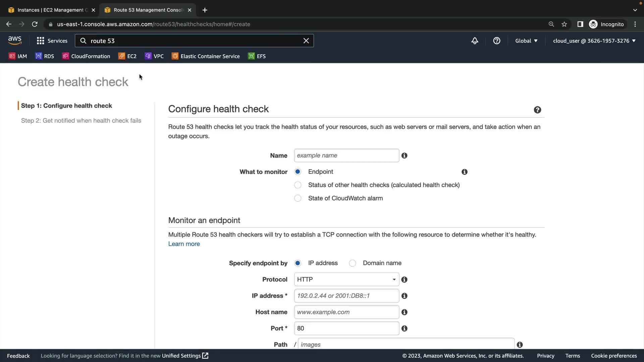Screen dimensions: 644x362
Task: Click the AWS support help icon
Action: (x=496, y=41)
